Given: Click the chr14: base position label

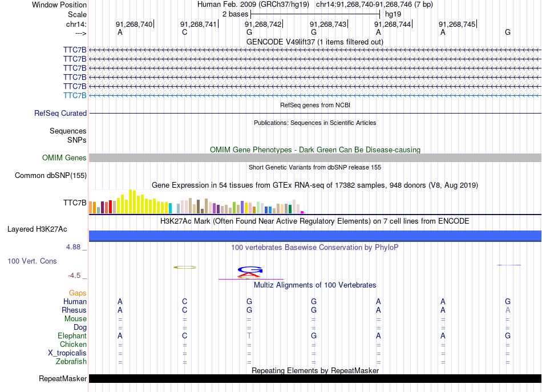Looking at the screenshot, I should pyautogui.click(x=76, y=24).
